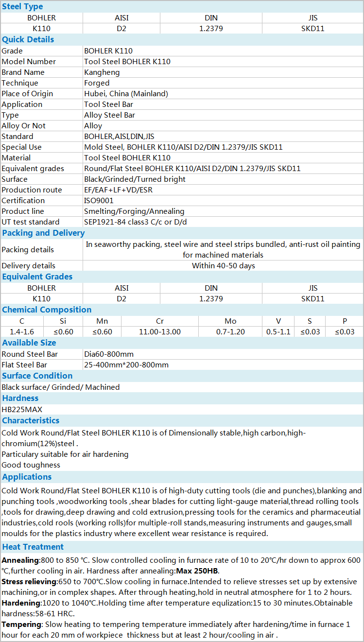364x642 pixels.
Task: Click the vanadium value '0.5-1.1'
Action: (x=278, y=331)
